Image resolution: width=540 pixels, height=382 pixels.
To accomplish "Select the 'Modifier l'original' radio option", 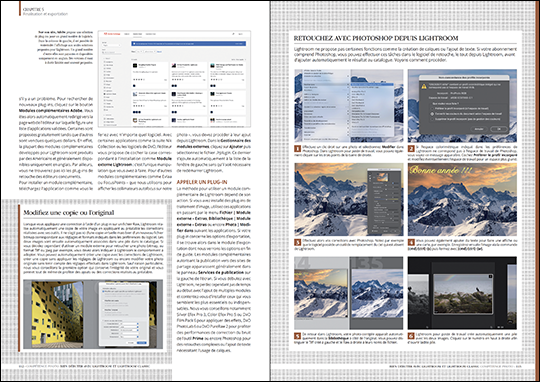I will click(103, 310).
